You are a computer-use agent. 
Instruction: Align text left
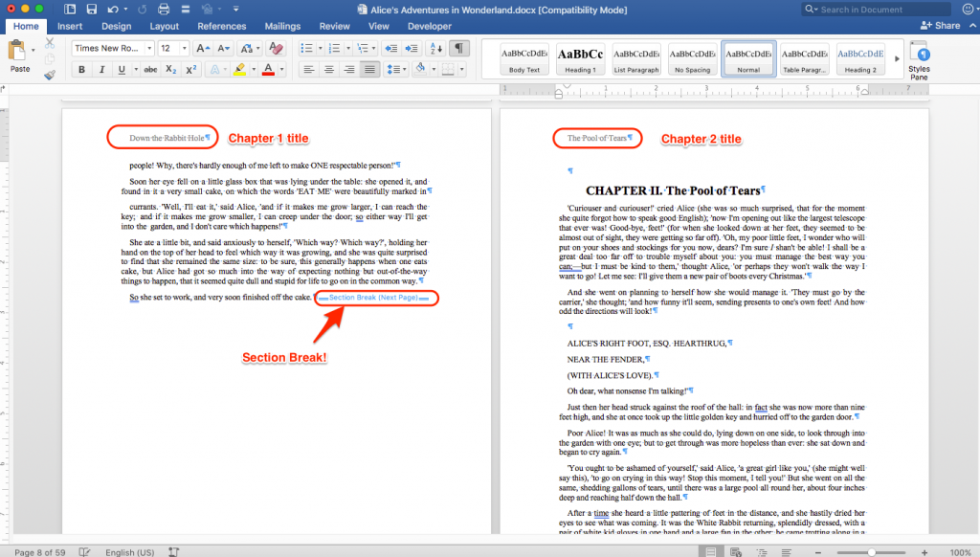click(309, 70)
